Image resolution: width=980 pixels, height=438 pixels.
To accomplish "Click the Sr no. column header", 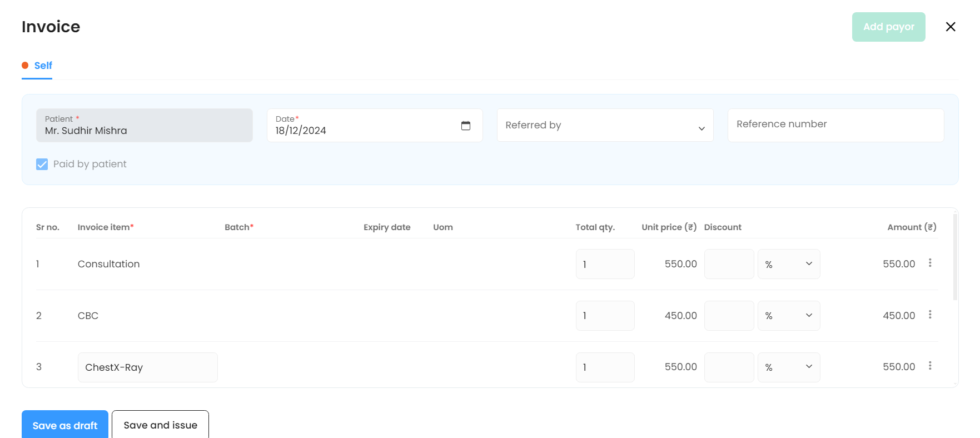I will 48,227.
